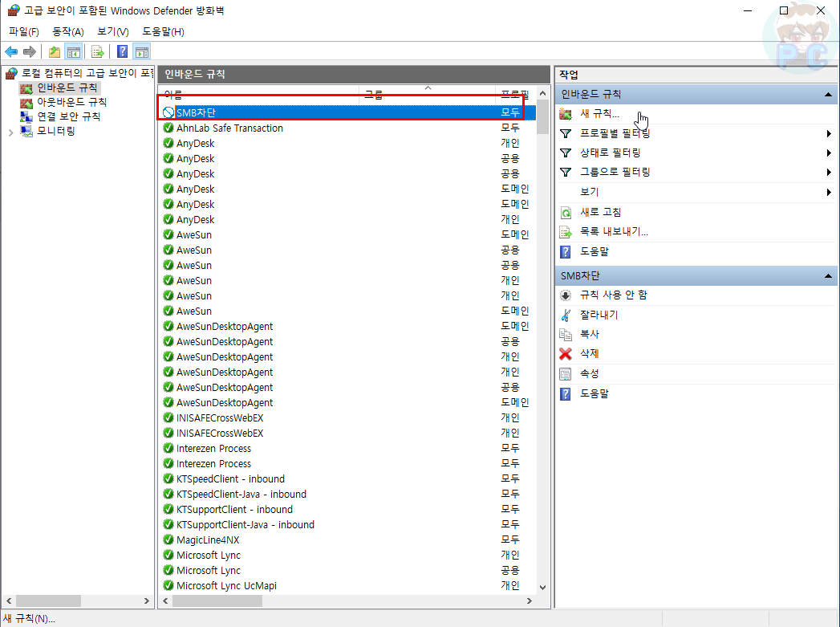Select the AhnLab Safe Transaction rule name

pyautogui.click(x=229, y=128)
